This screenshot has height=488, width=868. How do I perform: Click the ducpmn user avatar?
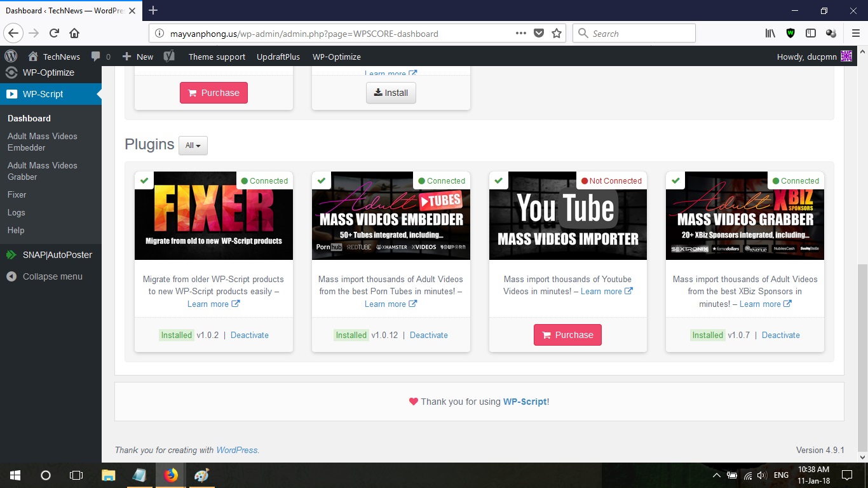coord(846,57)
